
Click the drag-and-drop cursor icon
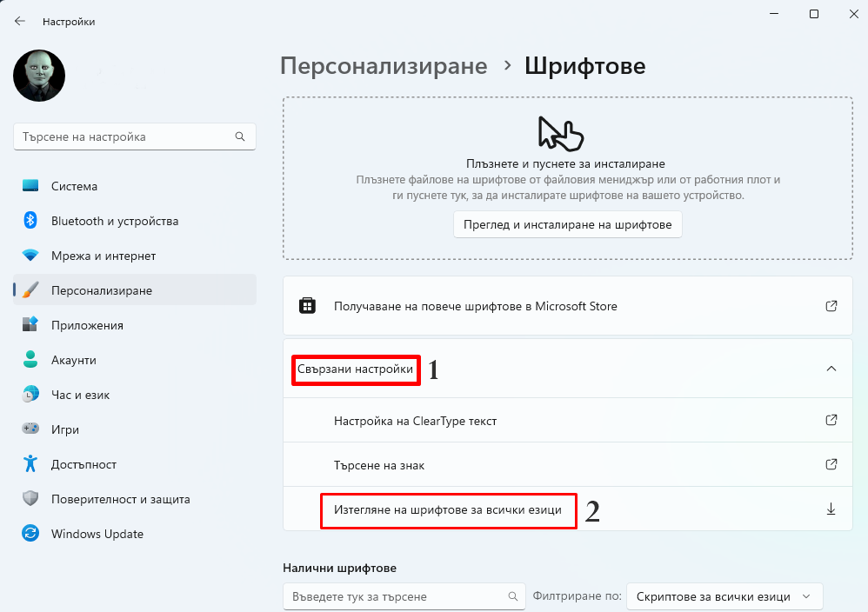[x=561, y=133]
